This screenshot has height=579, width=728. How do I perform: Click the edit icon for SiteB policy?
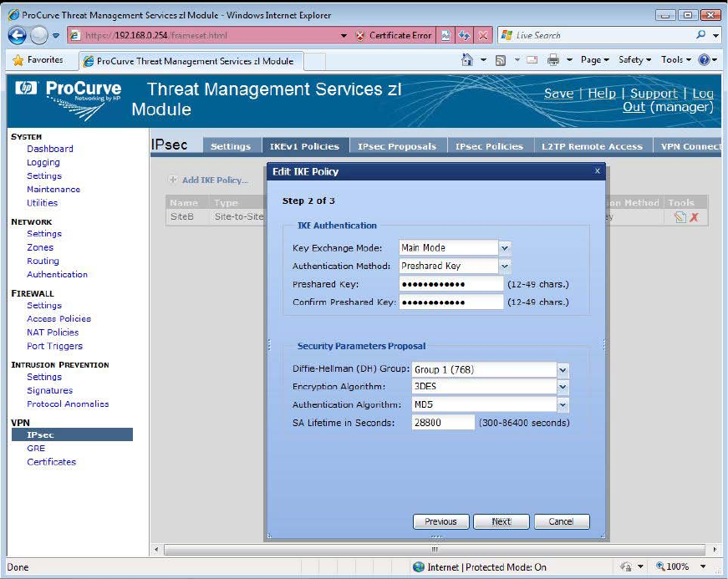click(x=680, y=217)
